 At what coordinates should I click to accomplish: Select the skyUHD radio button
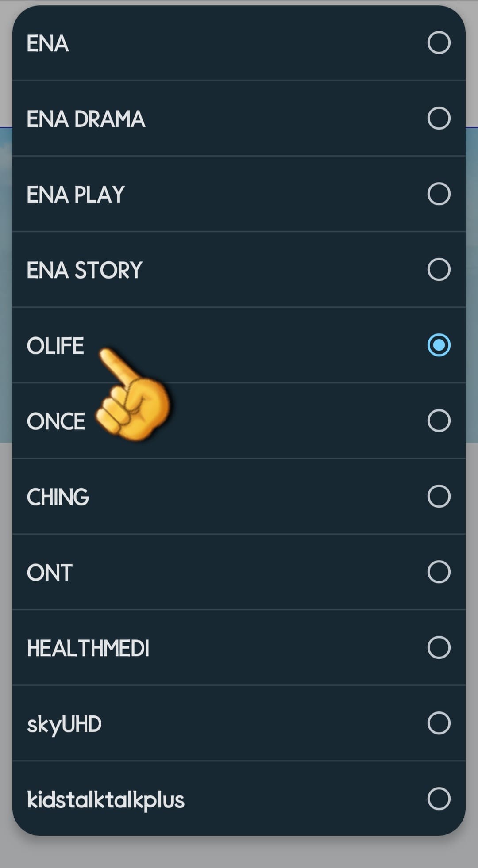[438, 723]
